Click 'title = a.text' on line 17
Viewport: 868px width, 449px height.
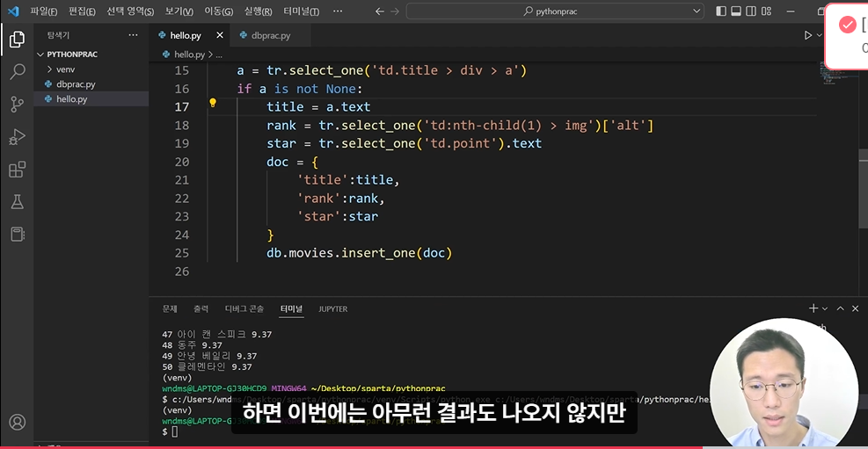tap(318, 106)
